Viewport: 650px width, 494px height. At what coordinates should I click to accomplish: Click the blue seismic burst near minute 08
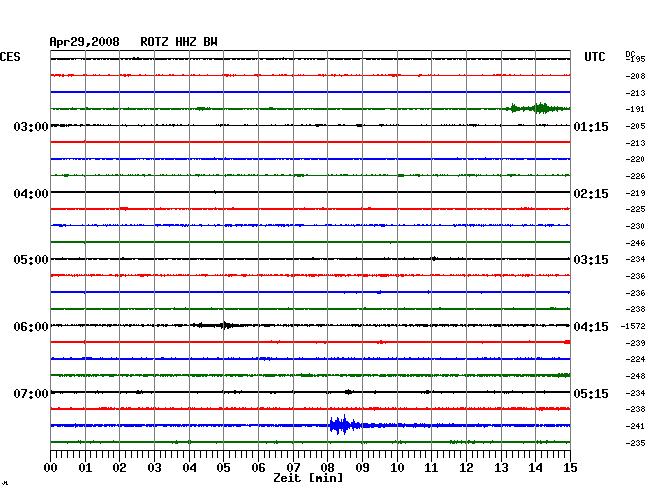coord(344,425)
